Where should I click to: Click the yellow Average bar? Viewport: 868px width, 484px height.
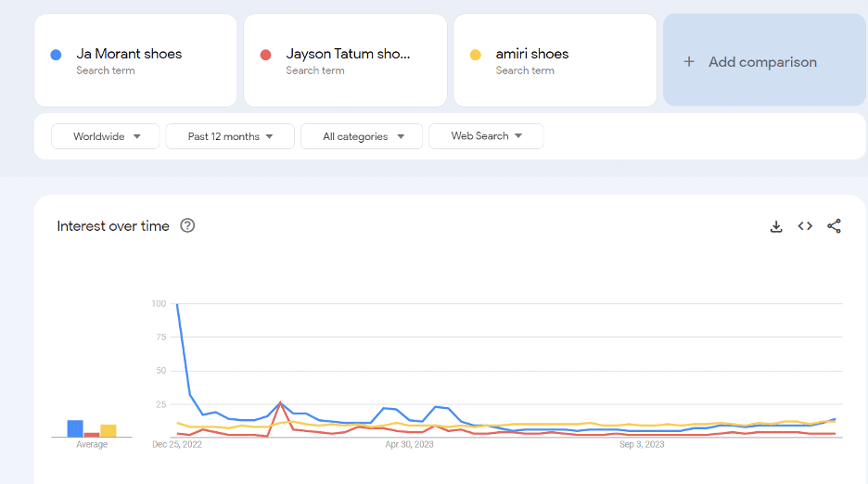pyautogui.click(x=108, y=431)
